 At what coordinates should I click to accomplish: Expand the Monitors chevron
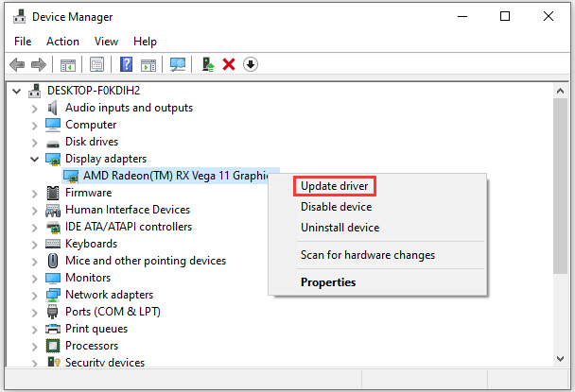click(34, 279)
